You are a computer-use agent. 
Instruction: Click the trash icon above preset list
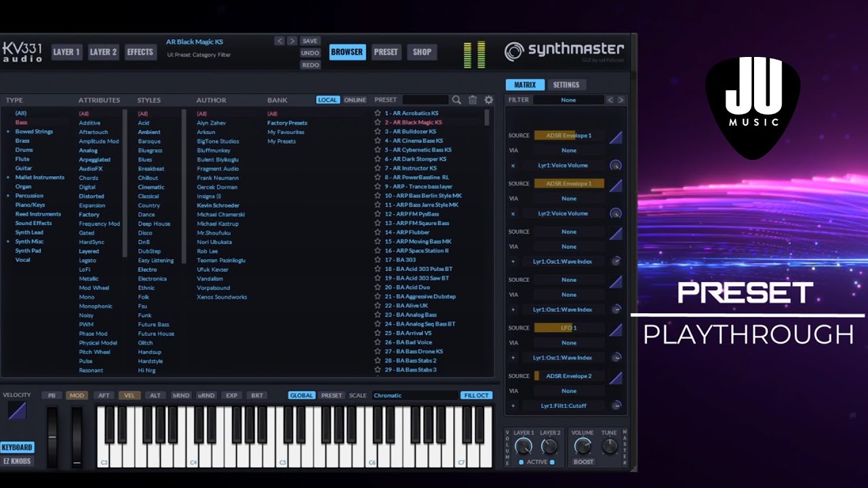pyautogui.click(x=473, y=100)
